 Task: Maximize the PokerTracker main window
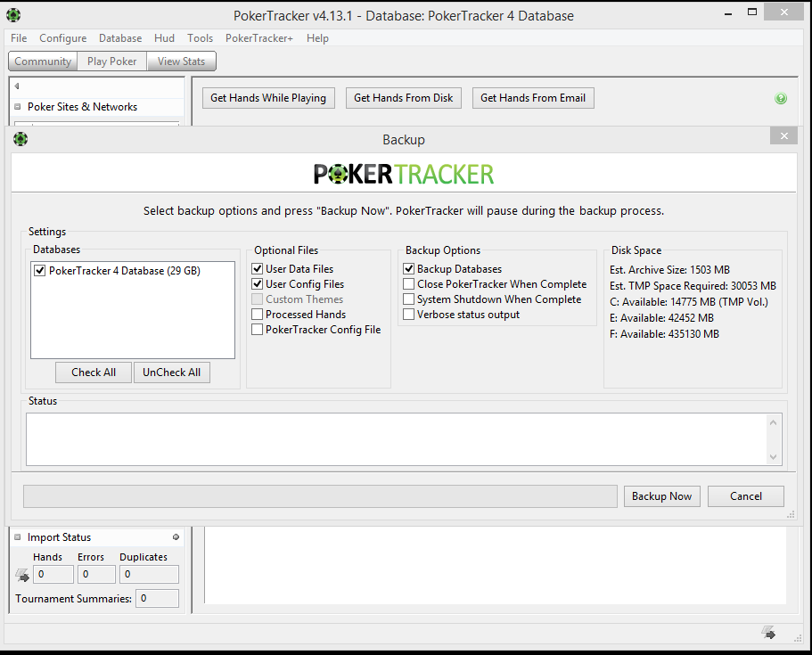click(752, 12)
